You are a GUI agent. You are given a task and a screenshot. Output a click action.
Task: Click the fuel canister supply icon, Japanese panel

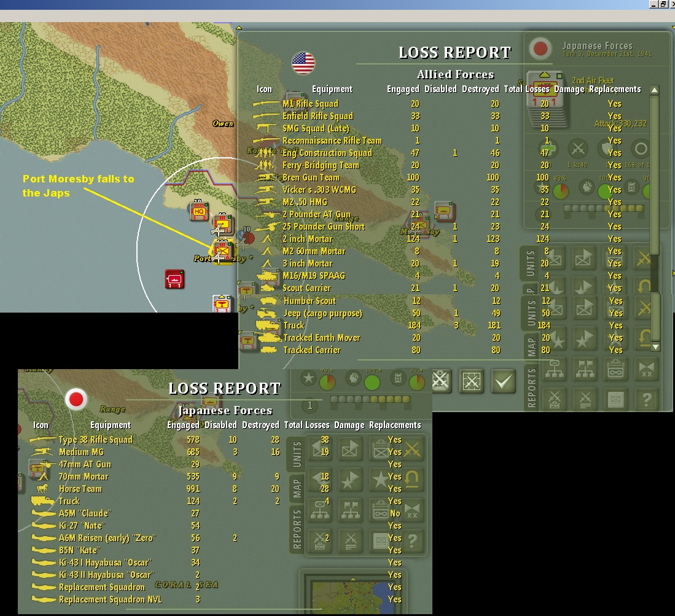click(398, 378)
